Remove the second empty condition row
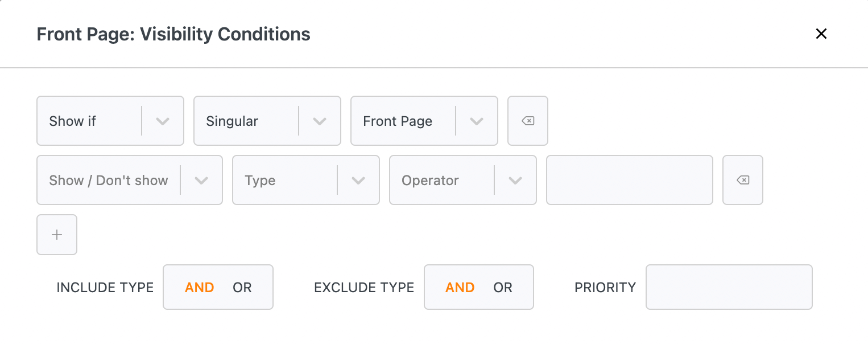This screenshot has width=868, height=344. point(743,180)
